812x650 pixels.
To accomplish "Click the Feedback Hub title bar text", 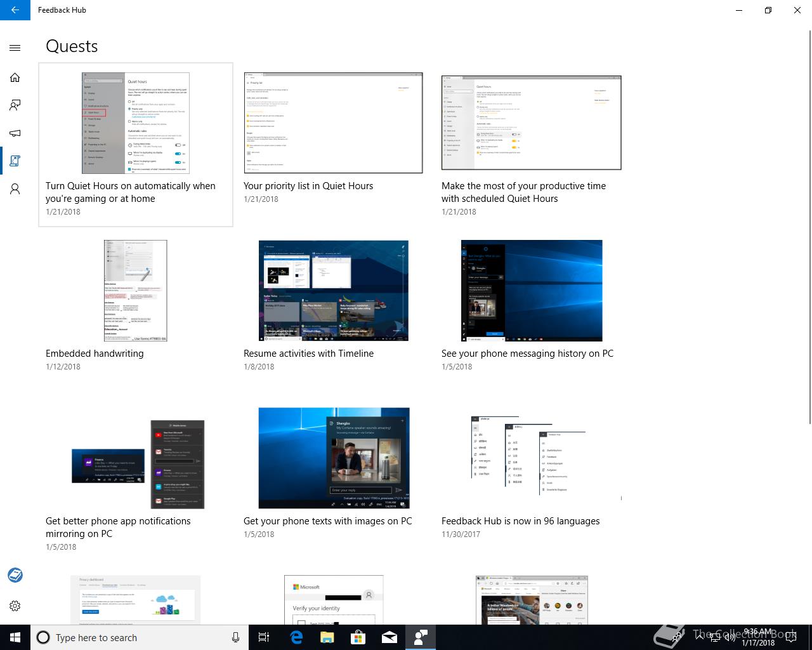I will point(62,10).
